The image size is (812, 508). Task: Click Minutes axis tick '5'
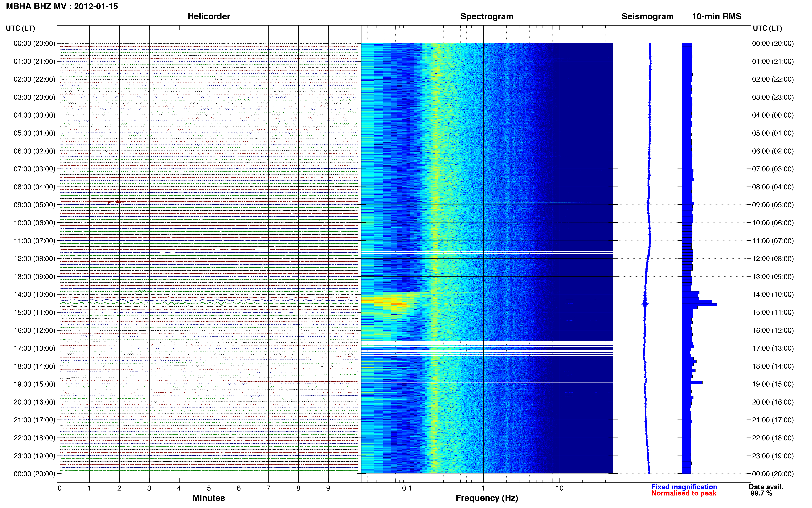209,488
